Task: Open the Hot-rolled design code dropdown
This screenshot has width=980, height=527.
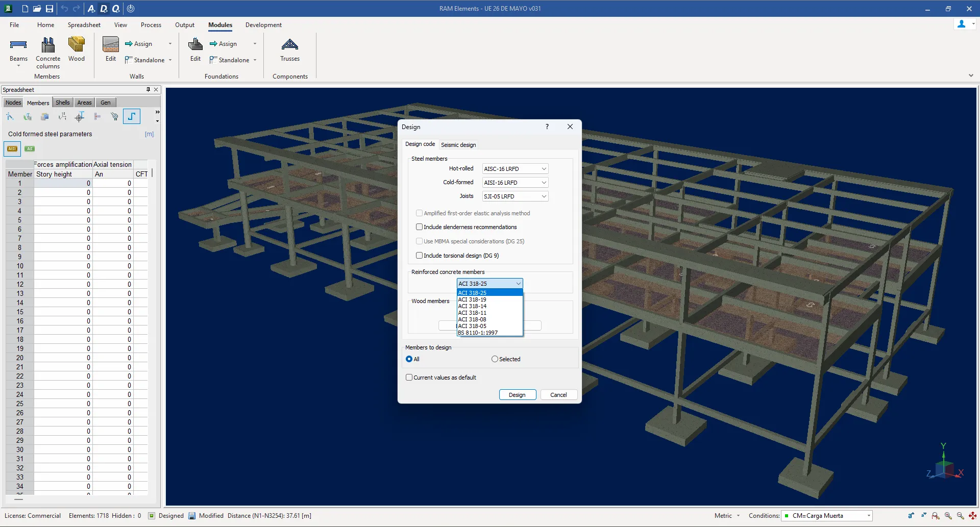Action: coord(515,169)
